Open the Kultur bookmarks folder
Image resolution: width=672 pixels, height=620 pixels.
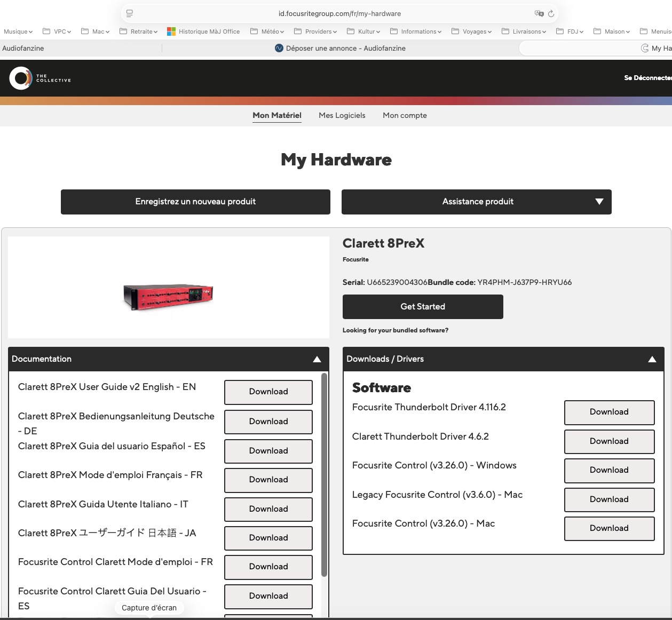coord(363,31)
